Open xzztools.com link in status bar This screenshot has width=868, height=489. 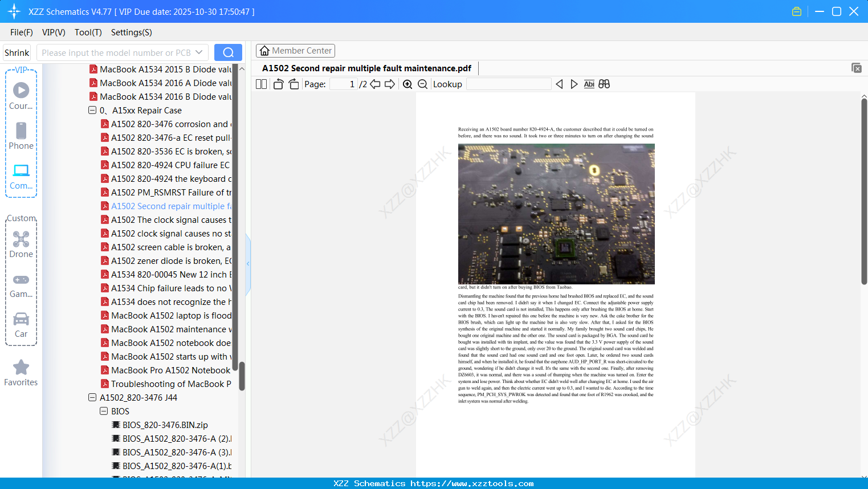(472, 483)
